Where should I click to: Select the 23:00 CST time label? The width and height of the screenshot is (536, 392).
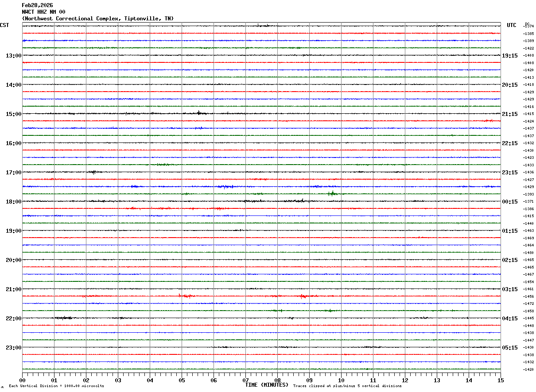13,348
